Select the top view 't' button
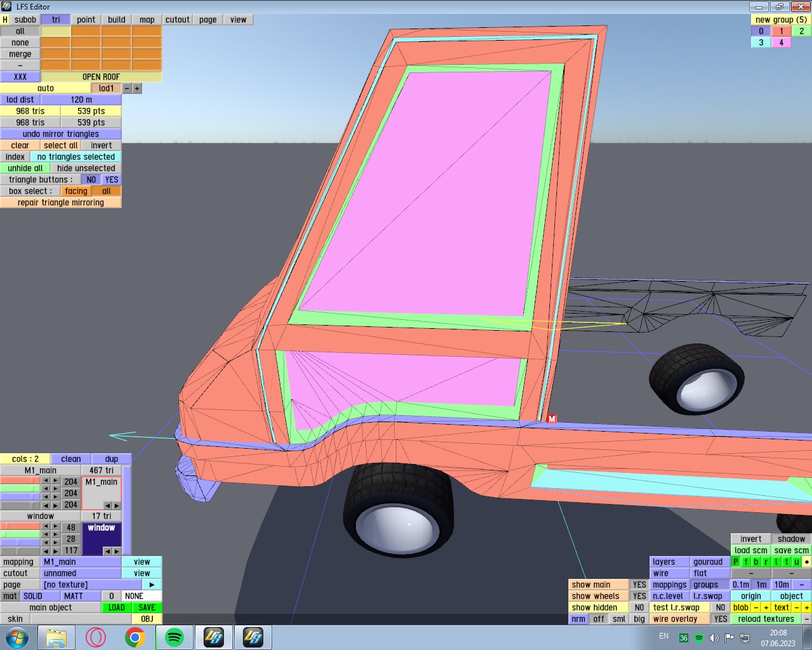 [x=787, y=562]
